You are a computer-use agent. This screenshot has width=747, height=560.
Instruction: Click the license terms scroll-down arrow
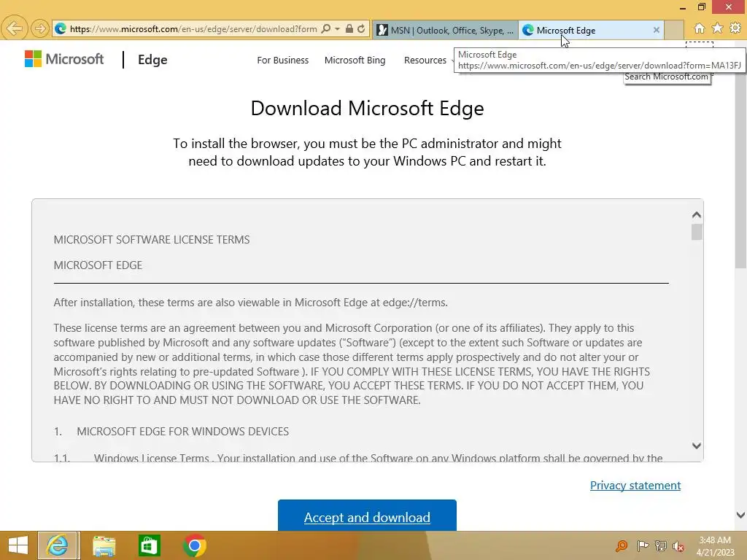click(x=696, y=446)
